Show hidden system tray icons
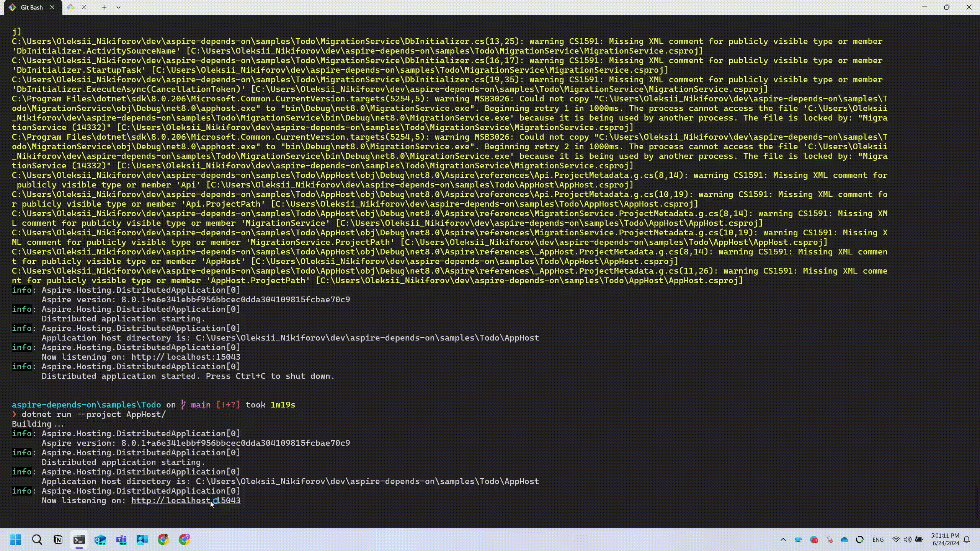The height and width of the screenshot is (551, 980). click(x=783, y=540)
